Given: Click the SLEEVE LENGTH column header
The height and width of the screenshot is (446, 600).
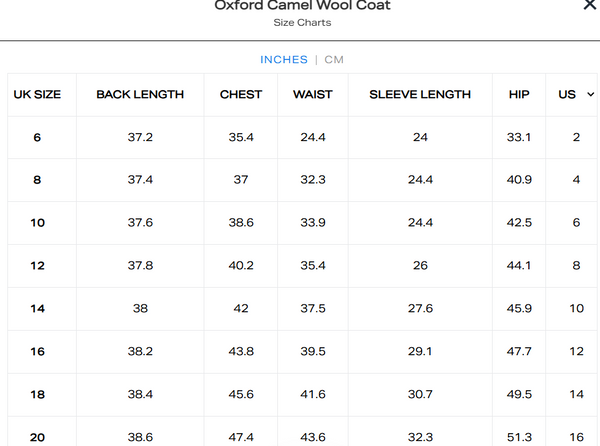Looking at the screenshot, I should [420, 94].
